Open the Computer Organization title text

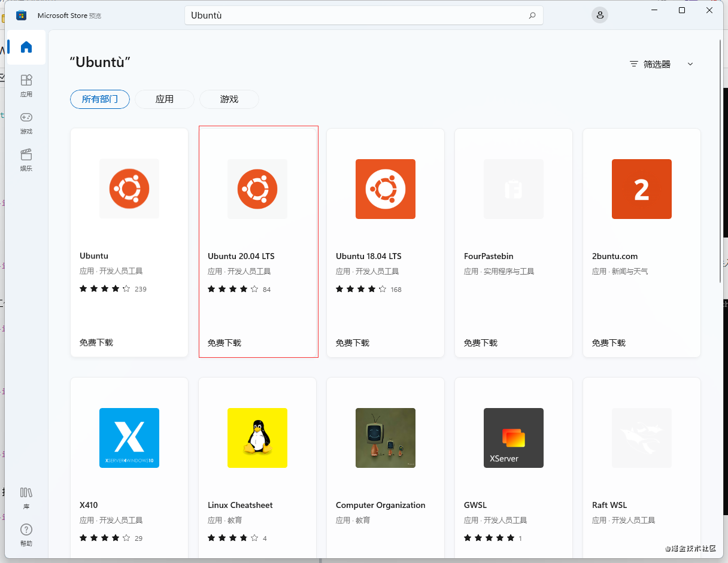(x=381, y=505)
